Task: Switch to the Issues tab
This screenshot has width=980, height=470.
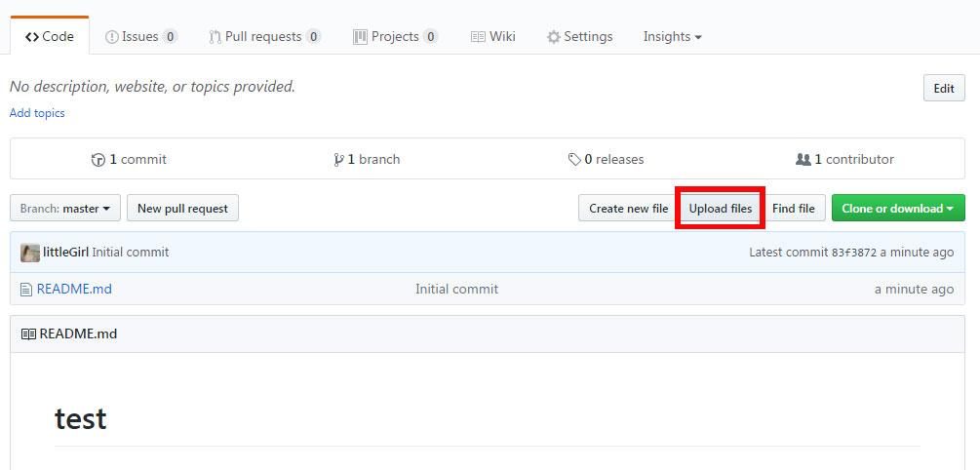Action: click(141, 36)
